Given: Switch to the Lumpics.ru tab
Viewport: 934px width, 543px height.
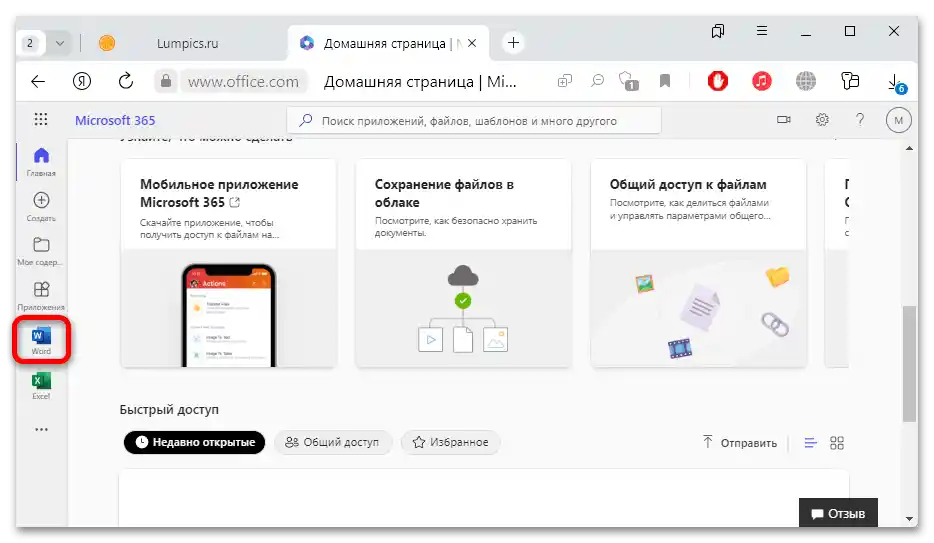Looking at the screenshot, I should 187,43.
